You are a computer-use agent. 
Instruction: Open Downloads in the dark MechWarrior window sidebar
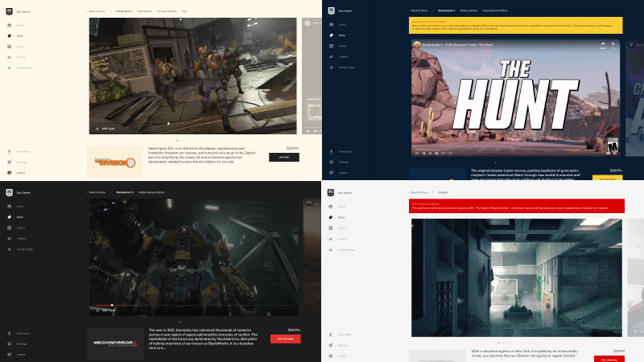click(19, 333)
